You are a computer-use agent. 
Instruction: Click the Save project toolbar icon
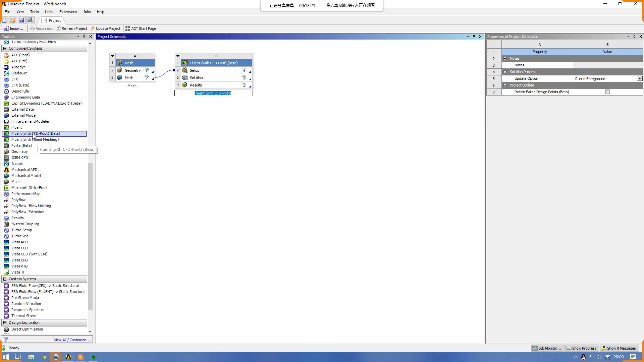pyautogui.click(x=21, y=20)
